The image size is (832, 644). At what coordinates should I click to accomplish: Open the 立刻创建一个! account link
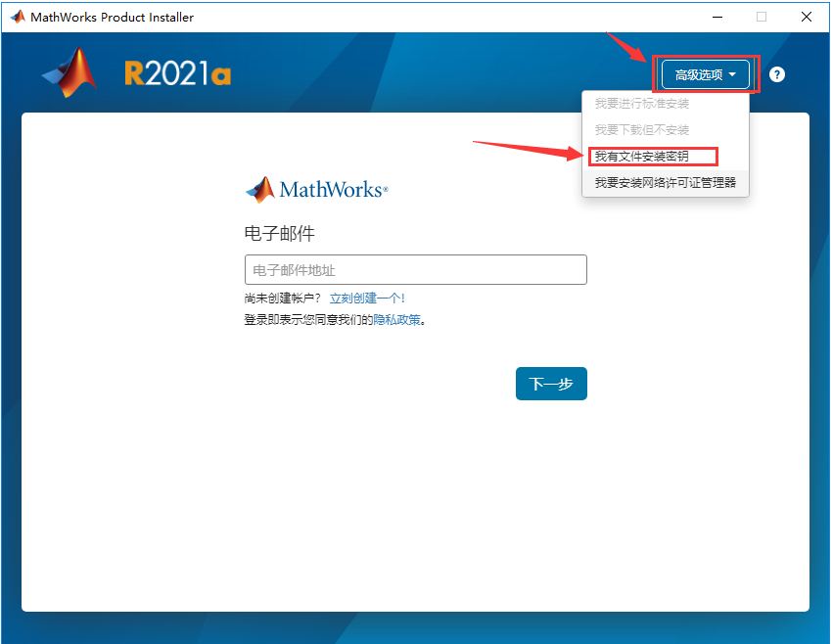point(367,299)
